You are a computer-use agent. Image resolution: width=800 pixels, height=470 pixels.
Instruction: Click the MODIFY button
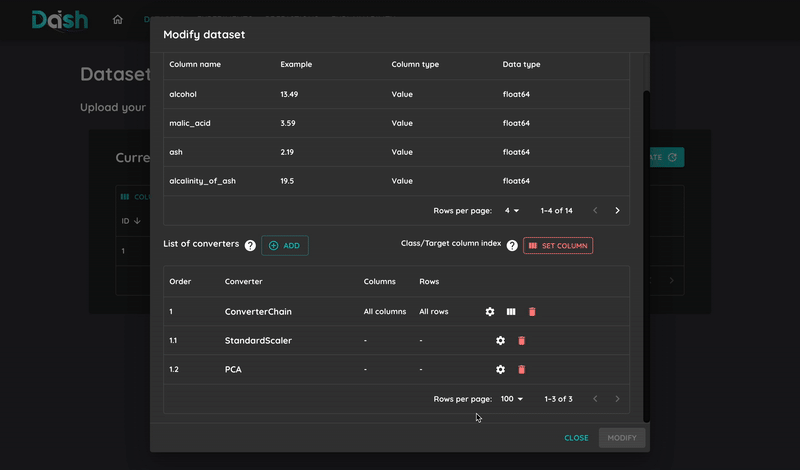click(622, 438)
